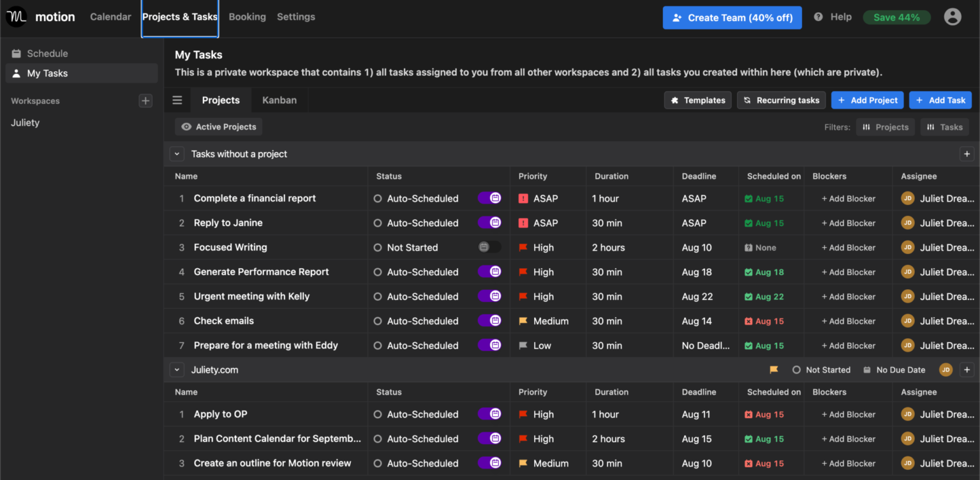This screenshot has width=980, height=480.
Task: Click the Save 44% badge
Action: coord(896,17)
